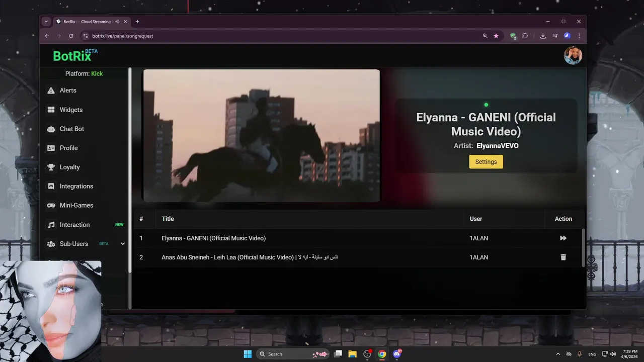Click the Kick platform label
Viewport: 644px width, 362px height.
click(x=97, y=73)
